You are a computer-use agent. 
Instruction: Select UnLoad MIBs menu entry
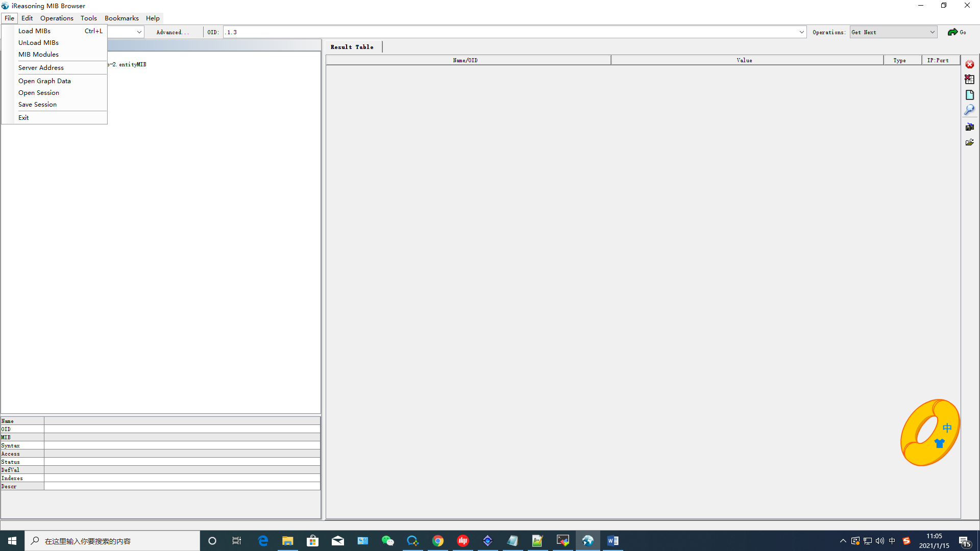point(38,43)
